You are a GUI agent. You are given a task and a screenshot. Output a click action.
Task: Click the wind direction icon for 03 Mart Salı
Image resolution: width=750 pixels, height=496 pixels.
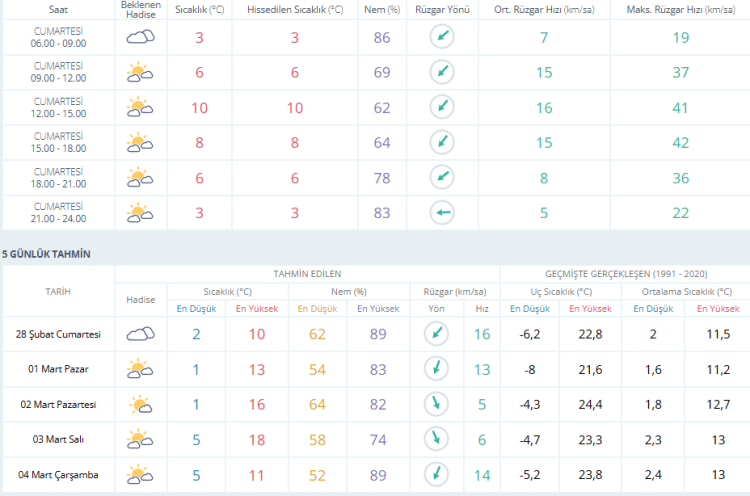coord(433,439)
